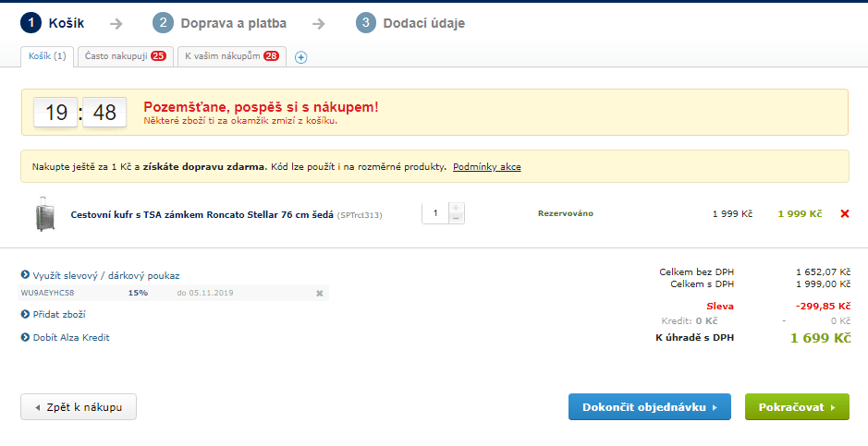Decrease the suitcase quantity with the down arrow
The height and width of the screenshot is (446, 868).
click(456, 219)
